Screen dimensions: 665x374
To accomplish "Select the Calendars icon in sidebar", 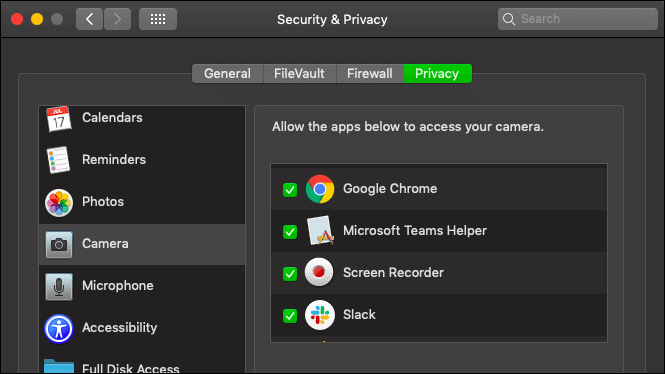I will click(x=59, y=119).
